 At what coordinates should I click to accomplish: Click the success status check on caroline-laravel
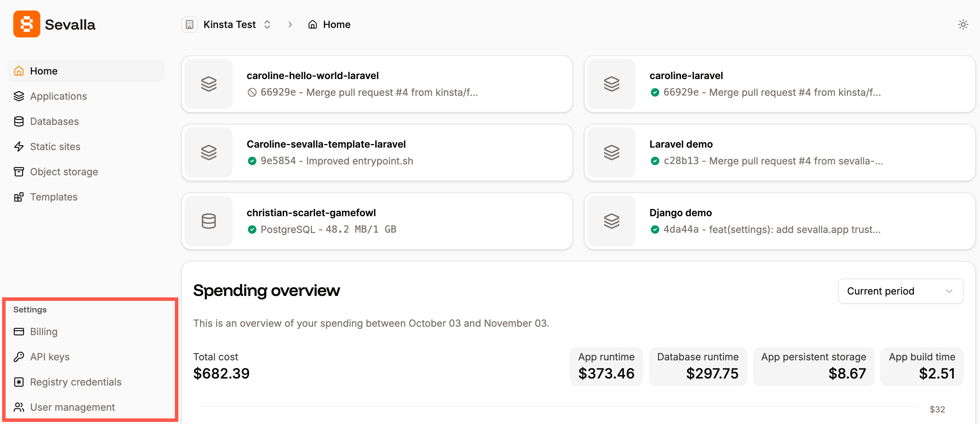(655, 92)
